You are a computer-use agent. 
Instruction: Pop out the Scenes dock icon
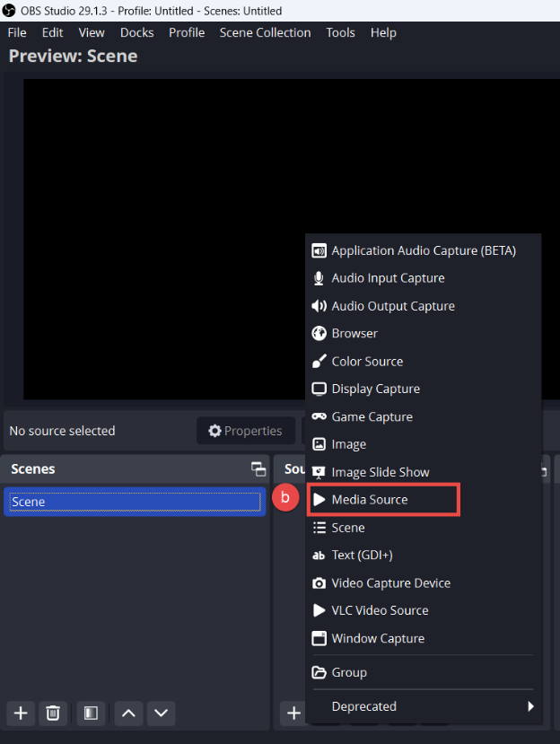[258, 469]
